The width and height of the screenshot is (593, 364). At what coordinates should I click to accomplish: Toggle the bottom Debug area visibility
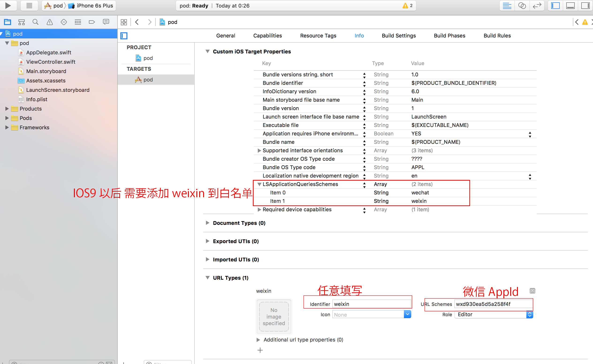pos(570,6)
